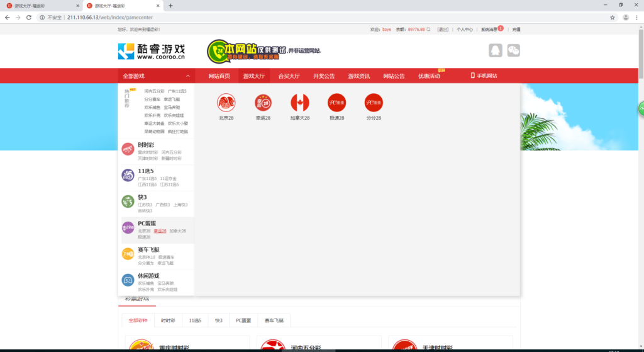
Task: Click the 休闲游戏 gamepad icon
Action: 128,280
